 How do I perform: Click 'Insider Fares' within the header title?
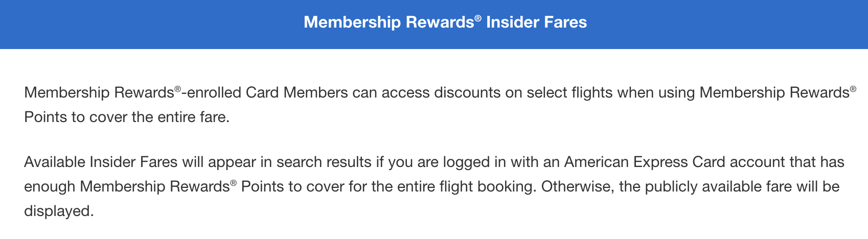(x=537, y=22)
